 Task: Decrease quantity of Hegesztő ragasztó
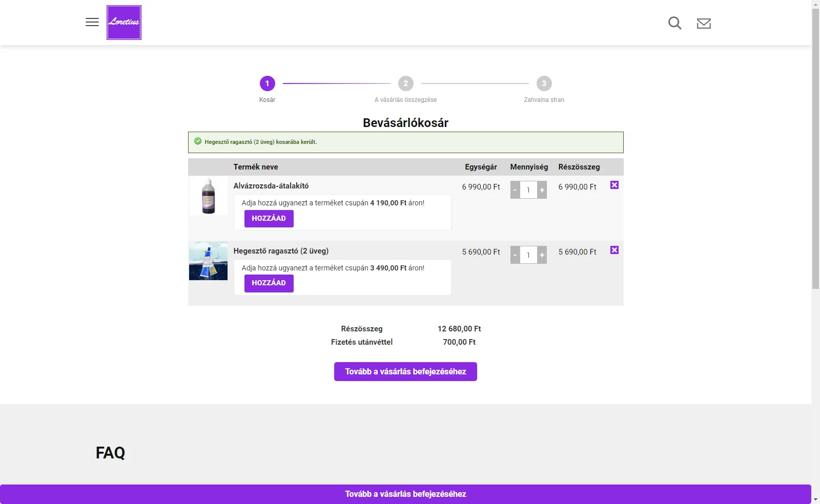tap(515, 255)
